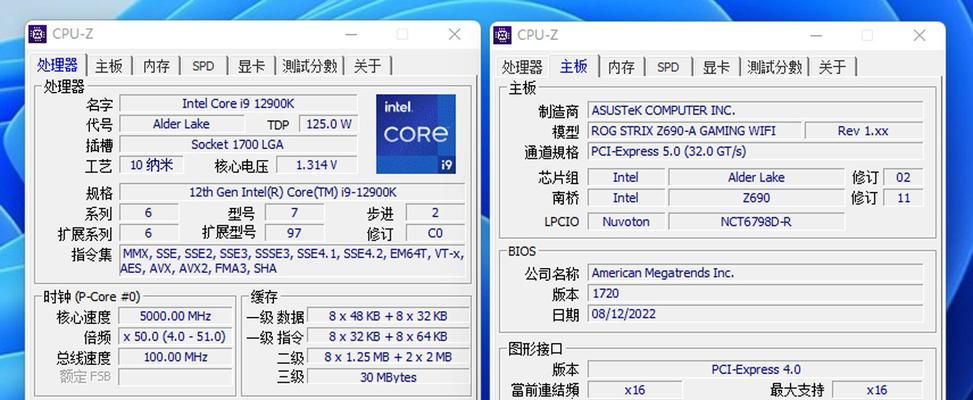This screenshot has width=973, height=400.
Task: Click the bus speed value 100.00 MHz
Action: (x=176, y=357)
